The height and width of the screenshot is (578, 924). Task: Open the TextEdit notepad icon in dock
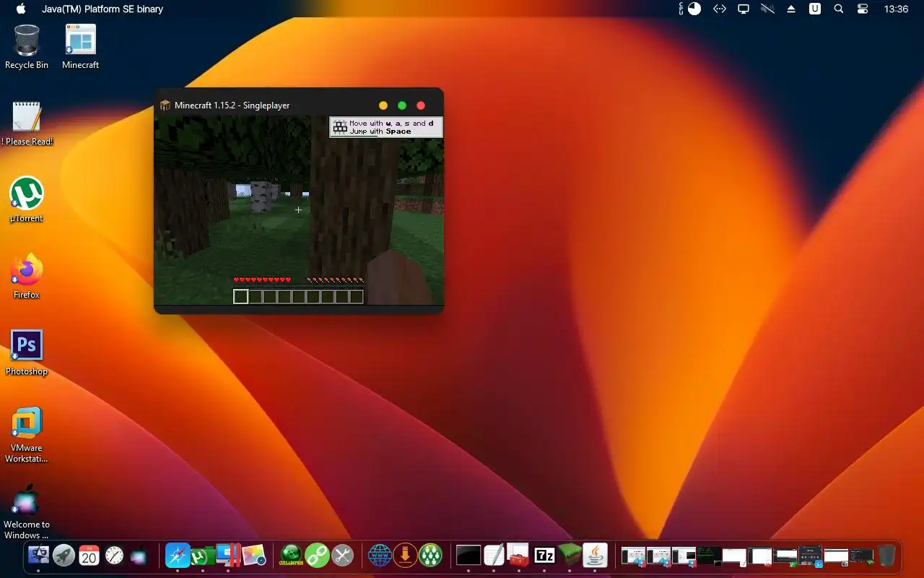tap(494, 555)
